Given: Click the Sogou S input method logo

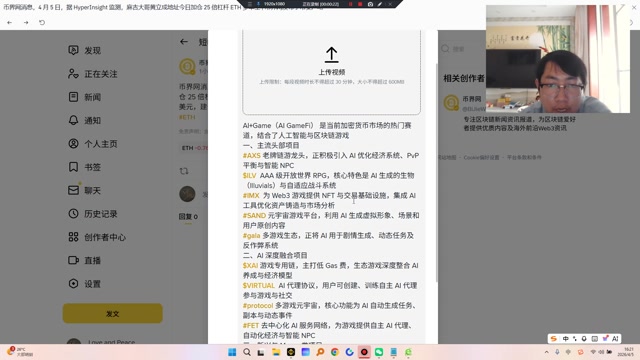Looking at the screenshot, I should tap(554, 338).
